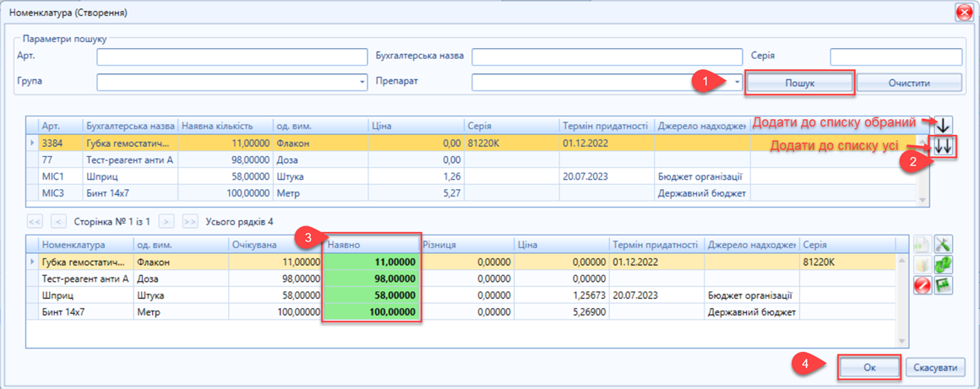Select row with article 3384
Image resolution: width=980 pixels, height=389 pixels.
coord(472,143)
